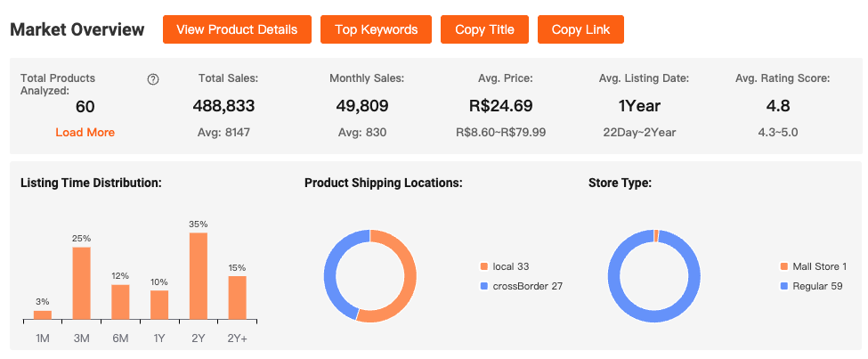Click the help icon beside Total Products Analyzed
Screen dimensions: 868x359
point(153,79)
